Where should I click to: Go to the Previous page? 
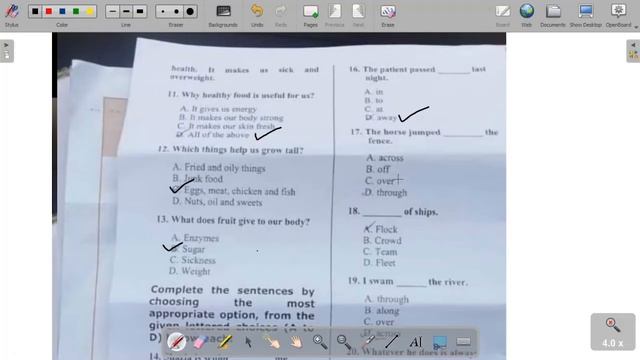click(335, 15)
